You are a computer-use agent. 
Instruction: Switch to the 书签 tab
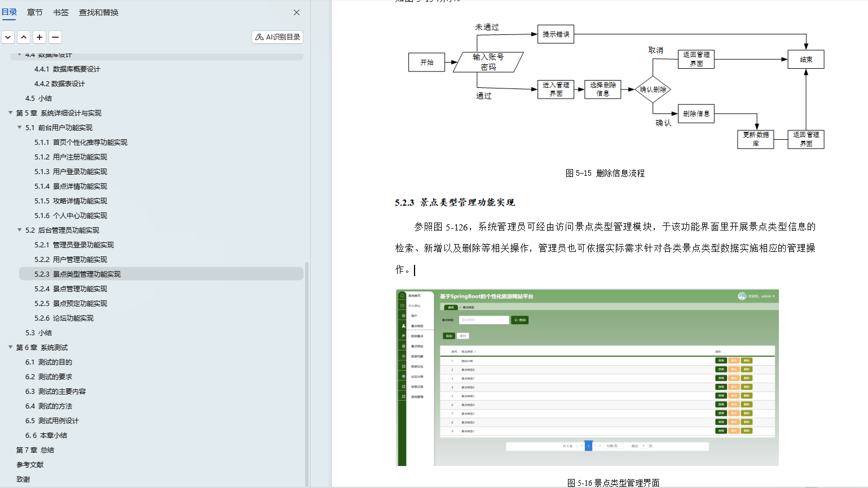[x=60, y=12]
